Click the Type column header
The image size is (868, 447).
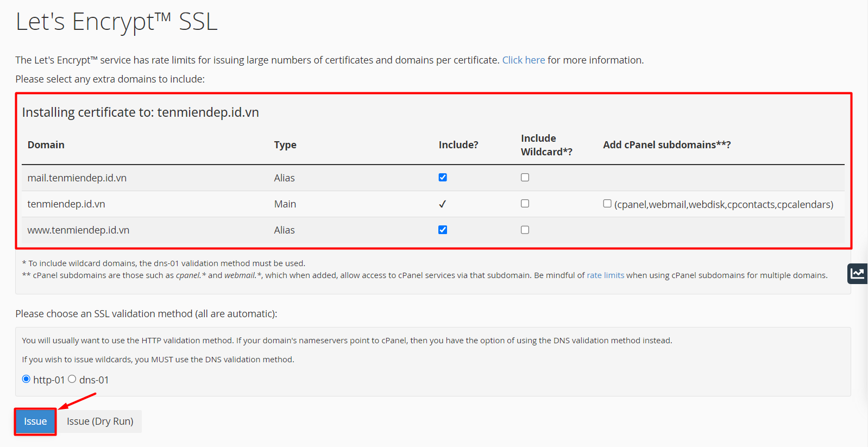(285, 145)
